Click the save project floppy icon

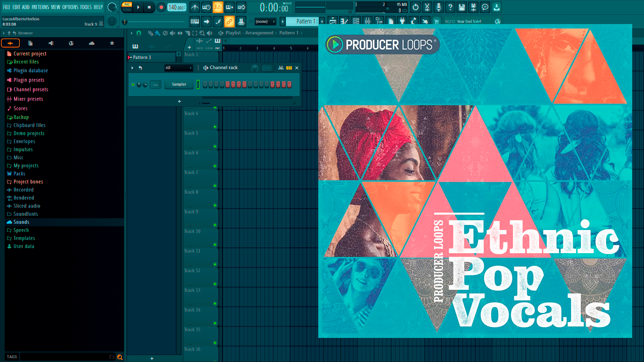[x=462, y=7]
